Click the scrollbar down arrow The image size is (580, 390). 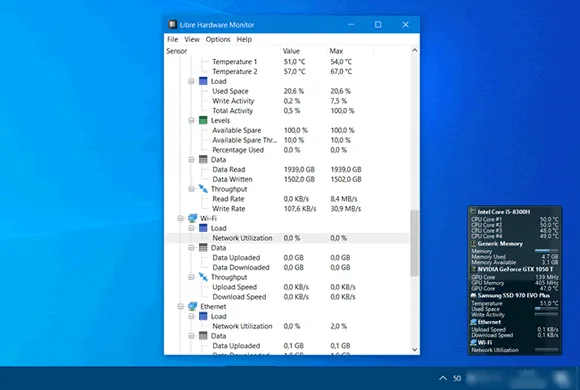tap(415, 350)
